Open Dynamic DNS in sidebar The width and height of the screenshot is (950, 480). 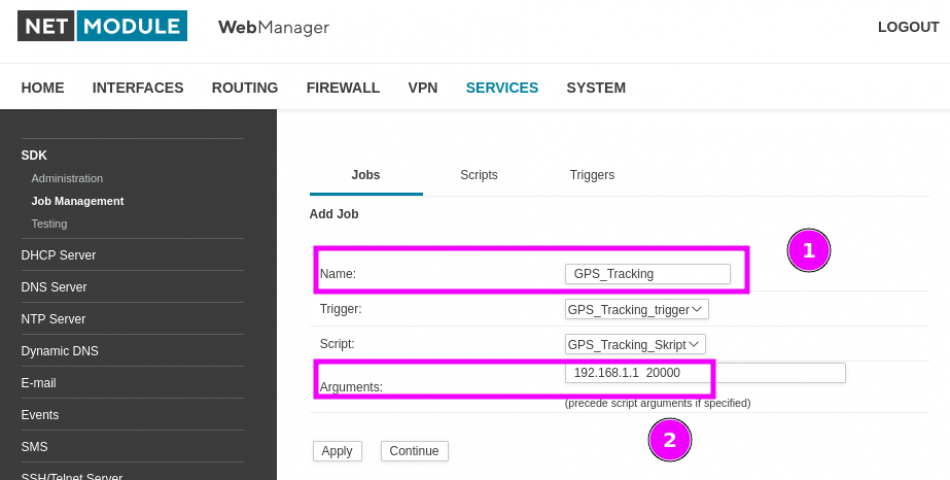tap(59, 351)
